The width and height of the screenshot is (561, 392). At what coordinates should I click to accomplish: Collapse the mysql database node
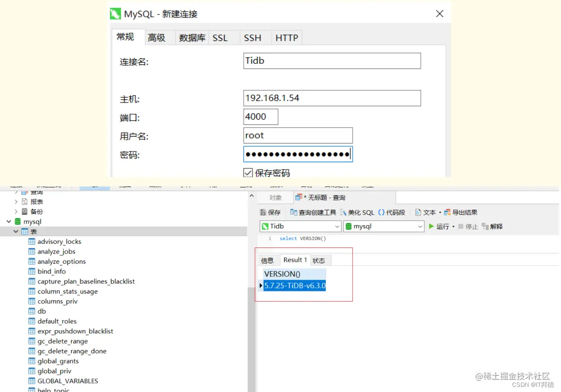tap(9, 222)
